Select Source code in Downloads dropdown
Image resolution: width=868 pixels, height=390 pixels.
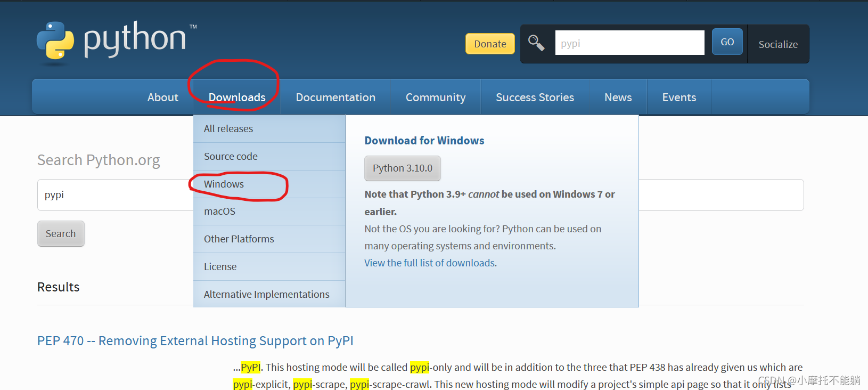click(269, 157)
